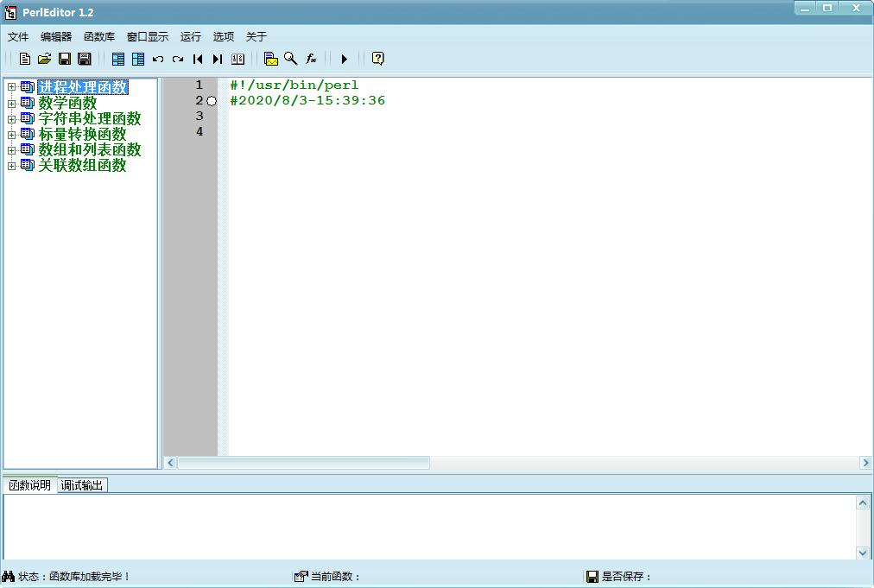Open a file with the folder icon
This screenshot has width=874, height=588.
point(45,59)
